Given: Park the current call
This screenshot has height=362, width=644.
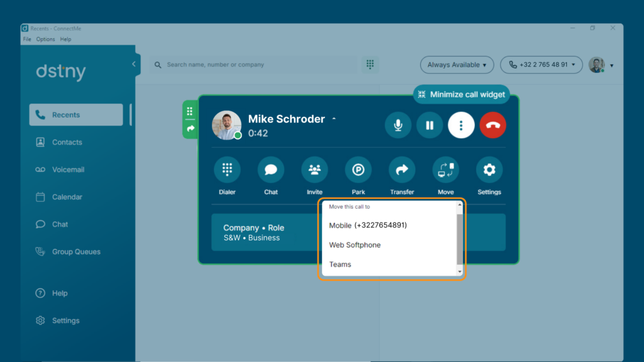Looking at the screenshot, I should [358, 170].
